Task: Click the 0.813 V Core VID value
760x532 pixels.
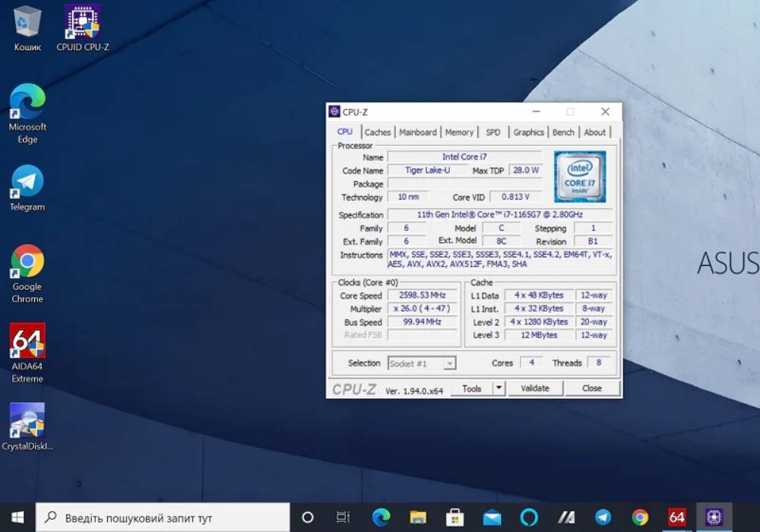Action: 515,197
